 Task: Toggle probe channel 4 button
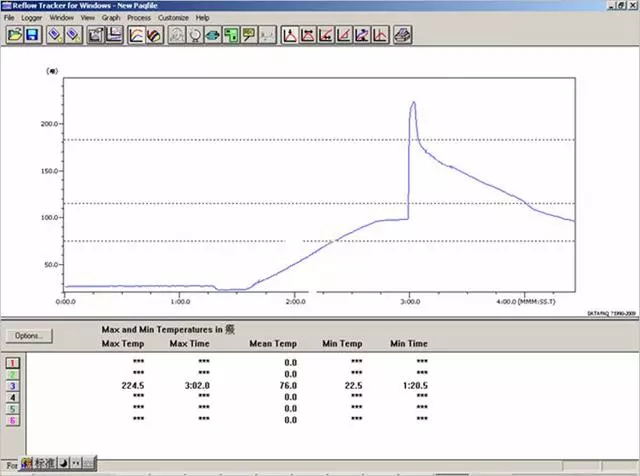pyautogui.click(x=13, y=397)
